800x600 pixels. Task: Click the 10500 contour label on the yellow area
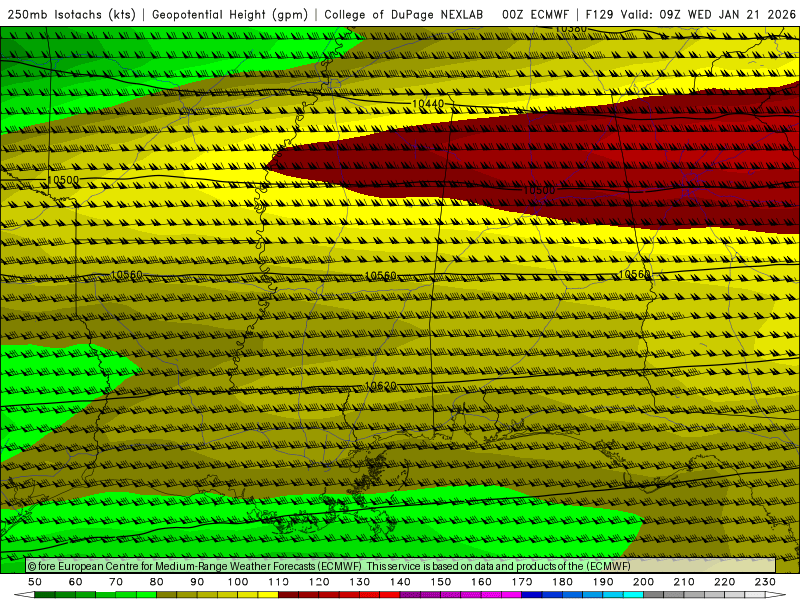coord(63,180)
